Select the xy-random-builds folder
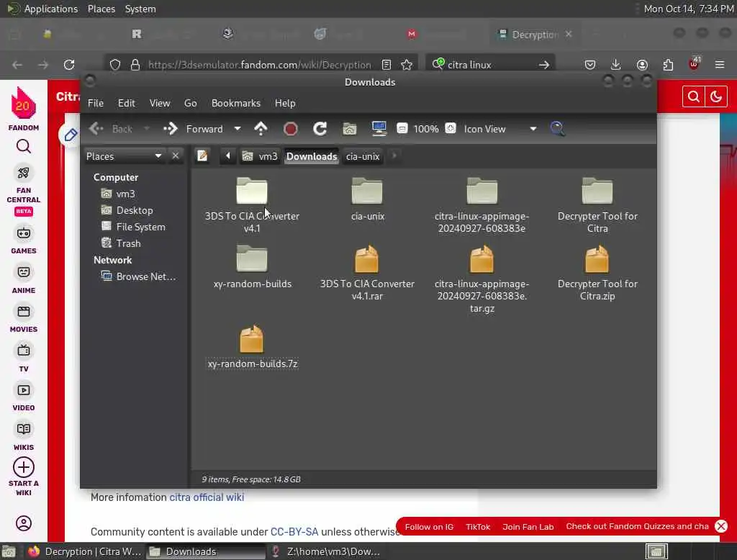Image resolution: width=737 pixels, height=560 pixels. tap(252, 260)
